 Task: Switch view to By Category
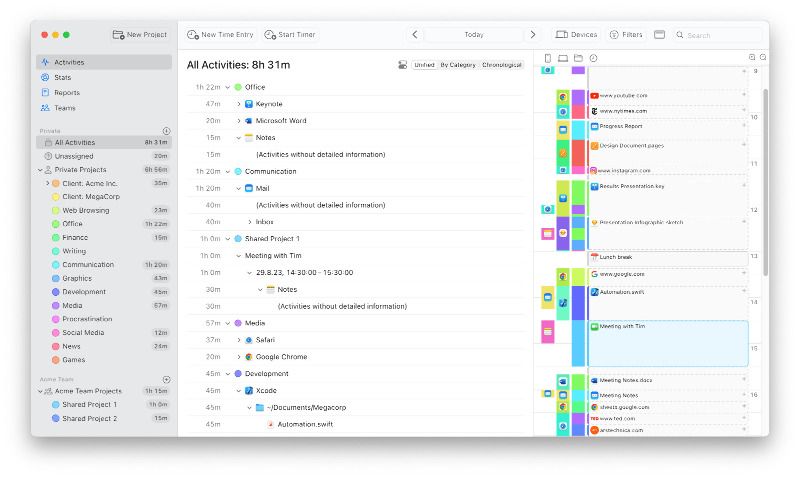458,65
